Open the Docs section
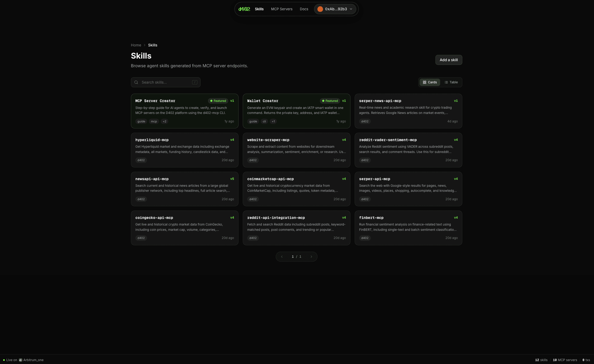This screenshot has height=364, width=594. pos(304,9)
